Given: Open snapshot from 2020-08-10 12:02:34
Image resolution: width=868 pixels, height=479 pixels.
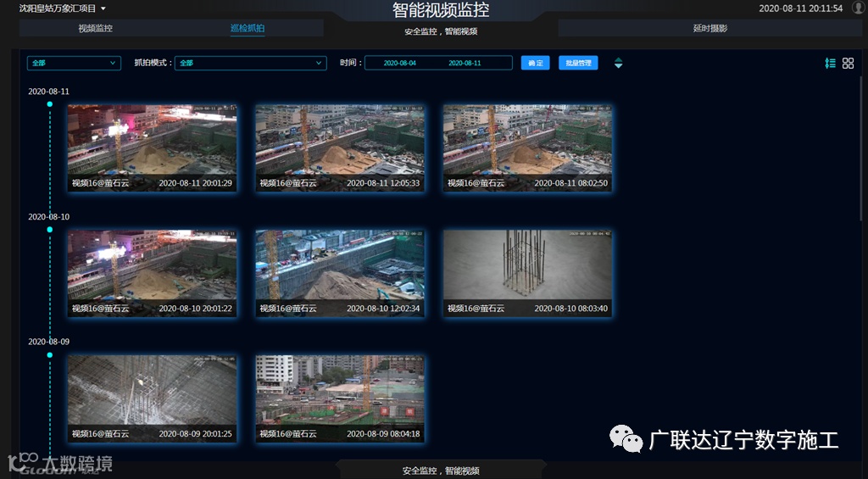Looking at the screenshot, I should [x=340, y=274].
